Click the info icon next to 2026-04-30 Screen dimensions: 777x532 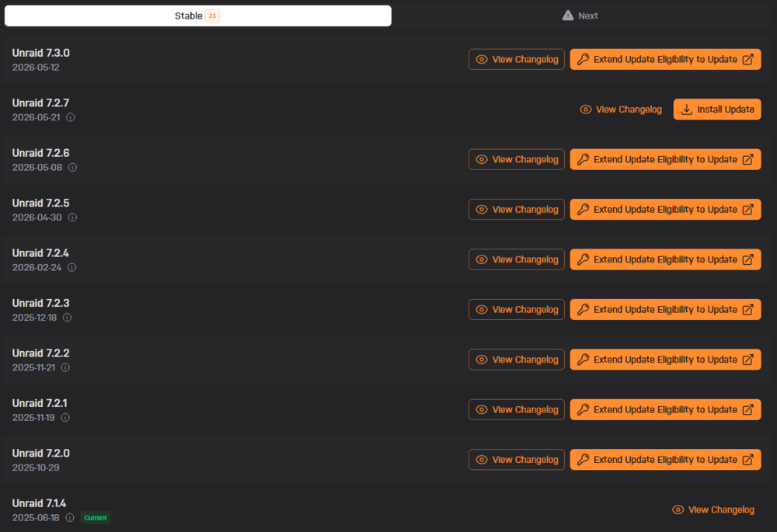[x=72, y=217]
